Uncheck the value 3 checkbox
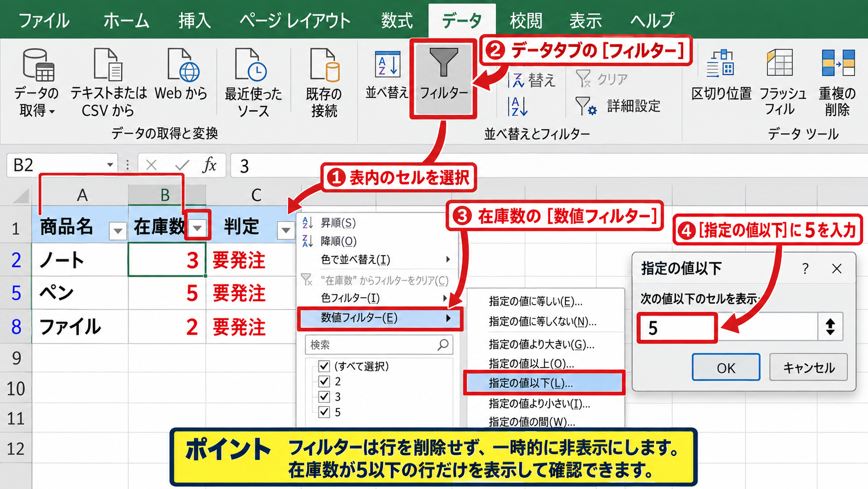This screenshot has width=868, height=489. click(x=324, y=397)
